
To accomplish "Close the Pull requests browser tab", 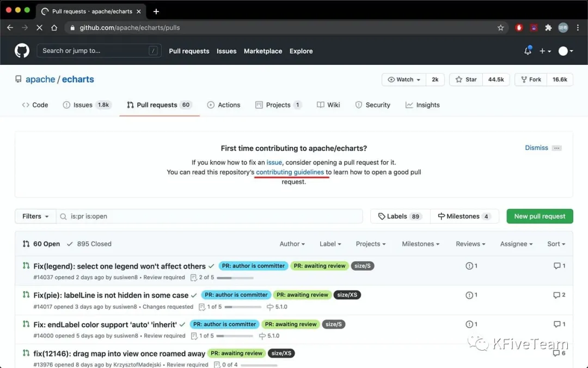I will point(139,11).
